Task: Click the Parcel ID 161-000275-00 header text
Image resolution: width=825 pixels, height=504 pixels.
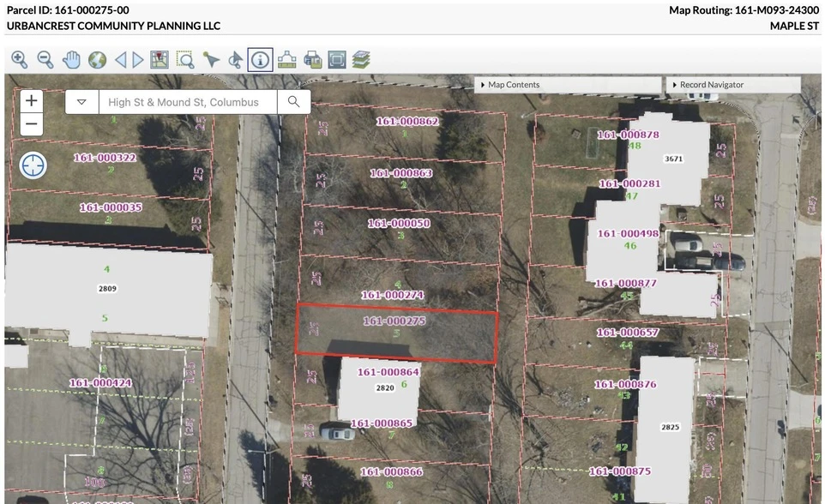Action: pos(68,10)
